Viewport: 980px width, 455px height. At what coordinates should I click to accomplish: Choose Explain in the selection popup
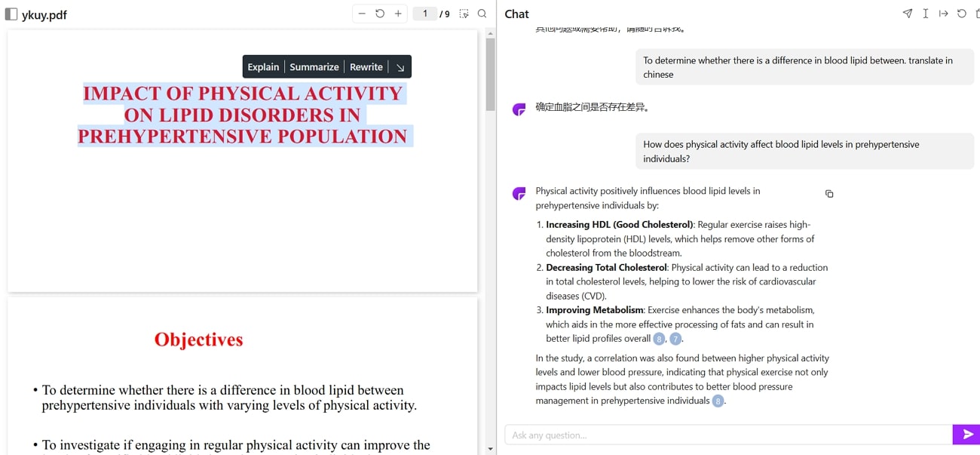click(263, 67)
